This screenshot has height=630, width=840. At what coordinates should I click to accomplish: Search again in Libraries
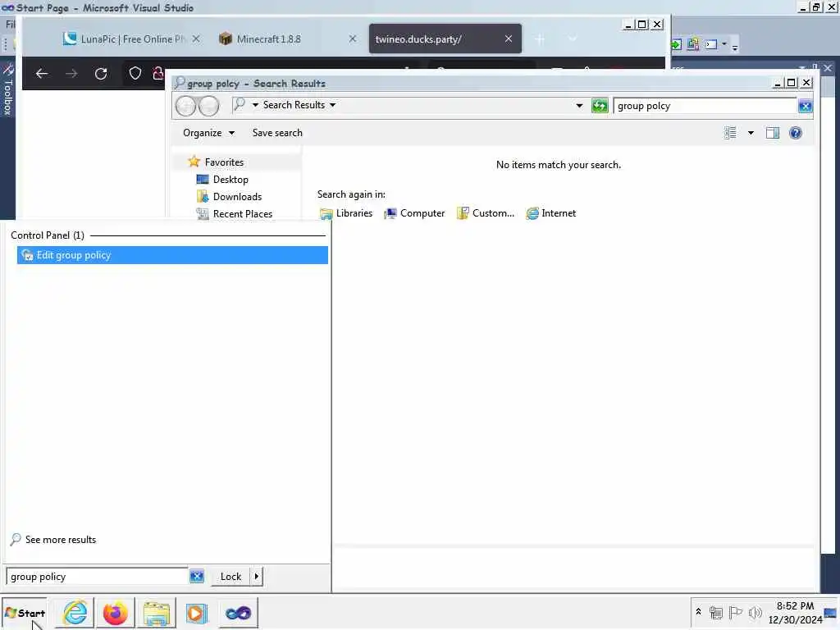point(346,213)
